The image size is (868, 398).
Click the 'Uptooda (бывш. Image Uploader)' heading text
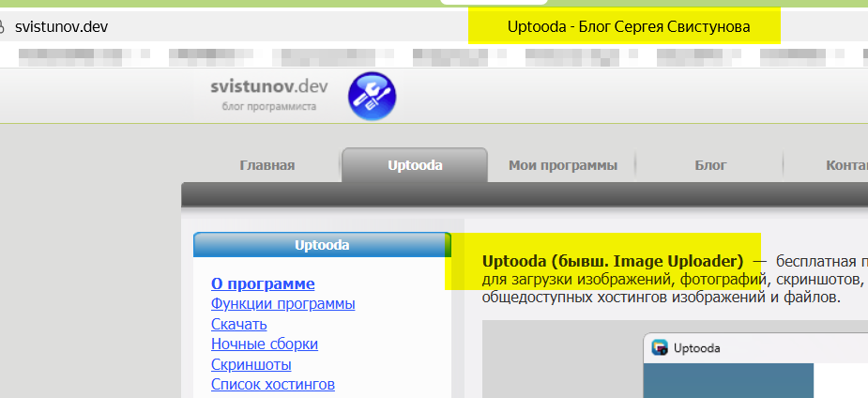[613, 261]
